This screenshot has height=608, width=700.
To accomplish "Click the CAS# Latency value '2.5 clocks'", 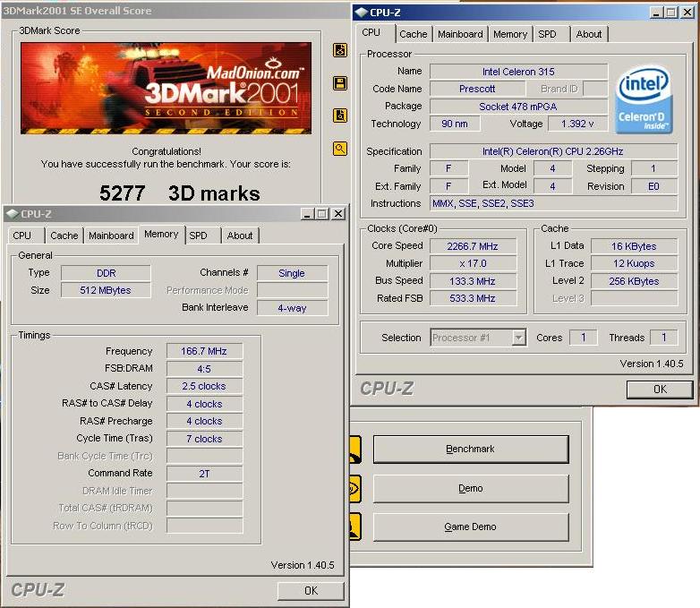I will pos(204,386).
